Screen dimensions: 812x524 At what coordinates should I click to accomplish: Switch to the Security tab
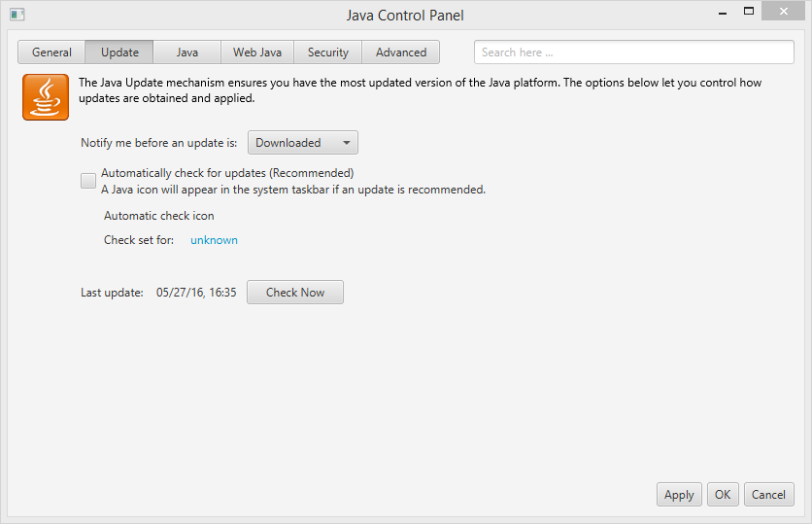328,52
